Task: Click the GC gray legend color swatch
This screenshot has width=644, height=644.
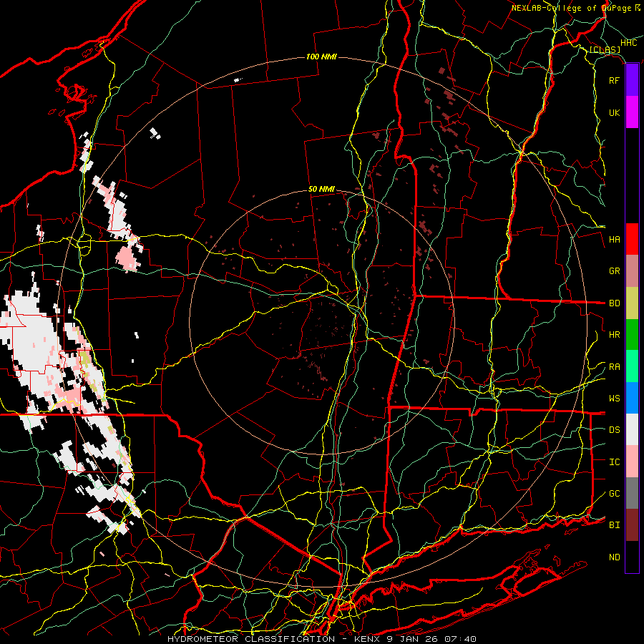Action: [632, 493]
